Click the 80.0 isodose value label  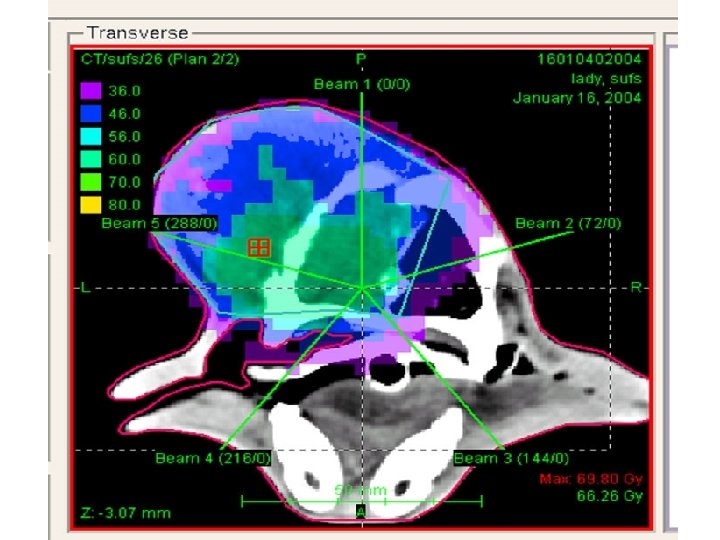pyautogui.click(x=124, y=205)
